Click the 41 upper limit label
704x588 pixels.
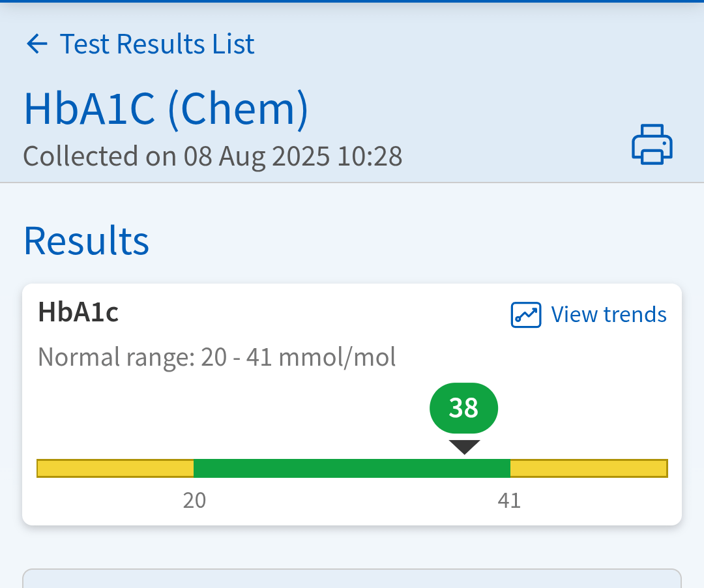coord(509,501)
